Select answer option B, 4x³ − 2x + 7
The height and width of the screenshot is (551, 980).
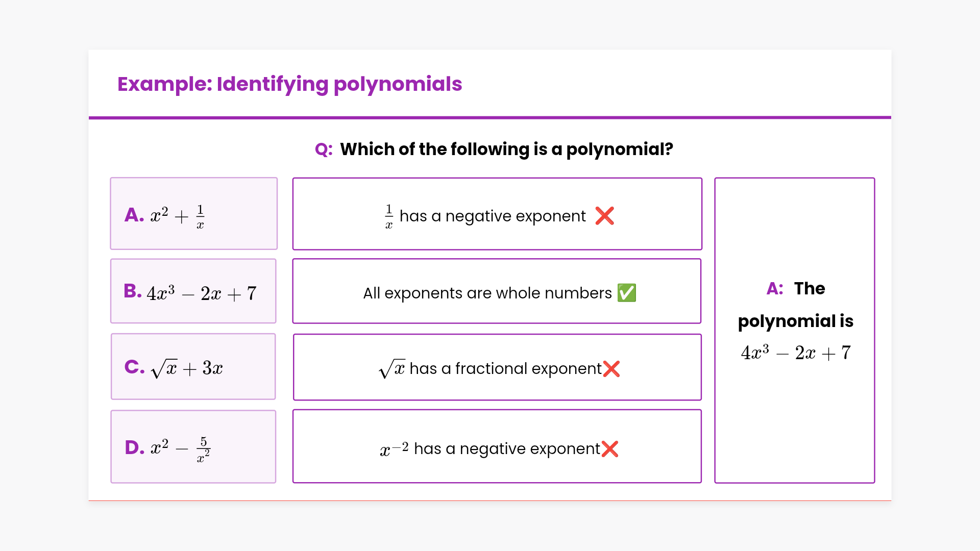[x=193, y=291]
